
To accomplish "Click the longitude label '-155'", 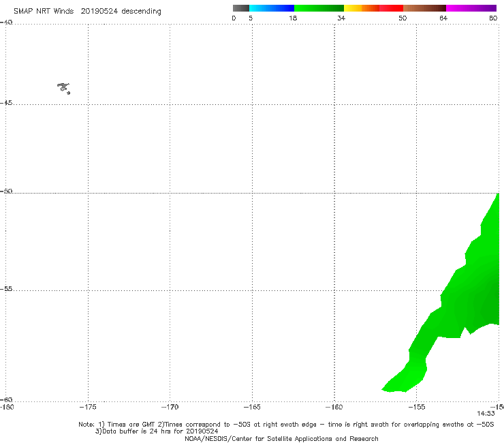I will click(417, 407).
